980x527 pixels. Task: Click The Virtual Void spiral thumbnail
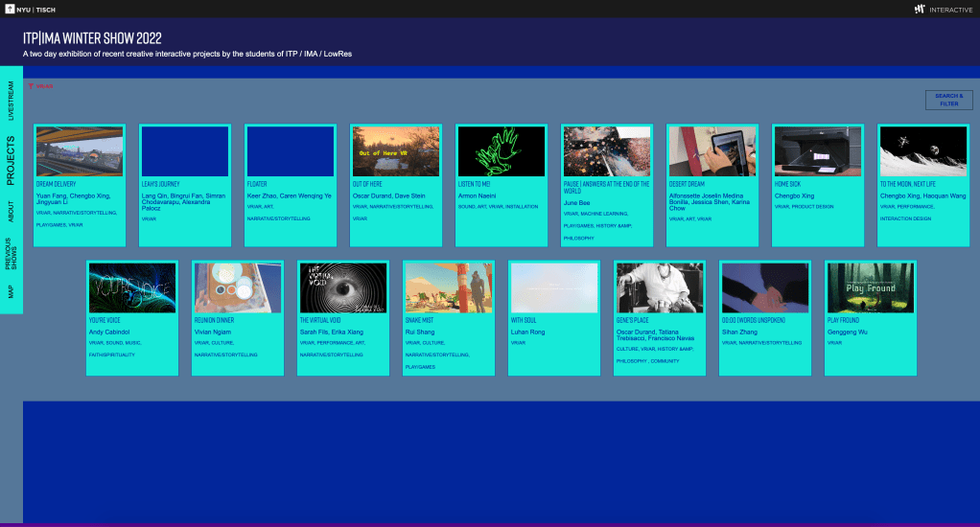(x=343, y=288)
